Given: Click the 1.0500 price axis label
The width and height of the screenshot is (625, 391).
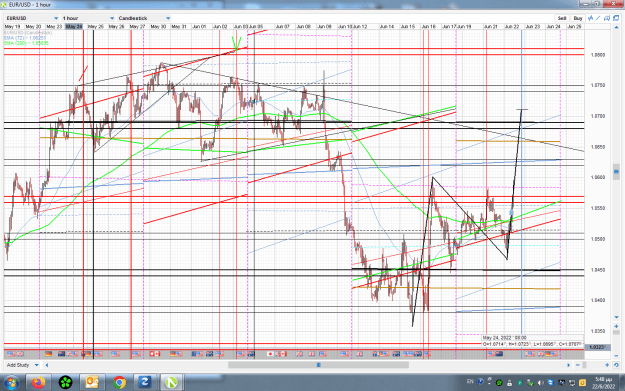Looking at the screenshot, I should pos(597,239).
